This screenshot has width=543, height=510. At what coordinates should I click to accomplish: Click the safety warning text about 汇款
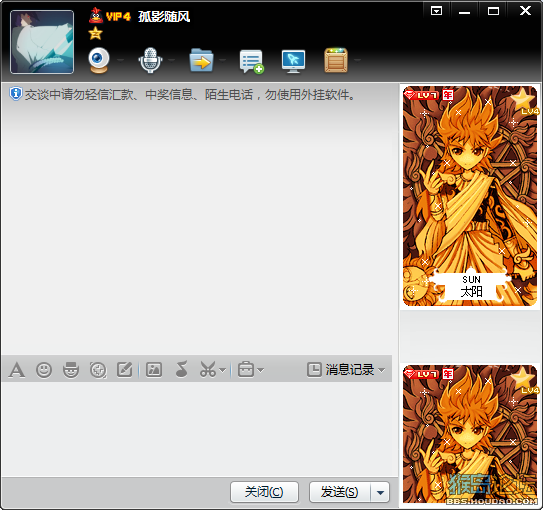pyautogui.click(x=190, y=94)
